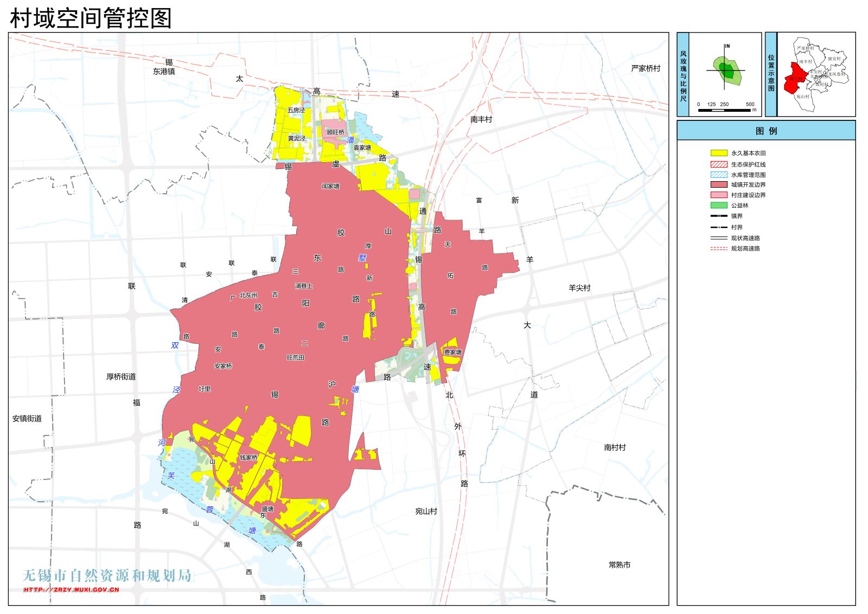This screenshot has width=868, height=614.
Task: Click the 村域空间管控图 map title
Action: [91, 18]
